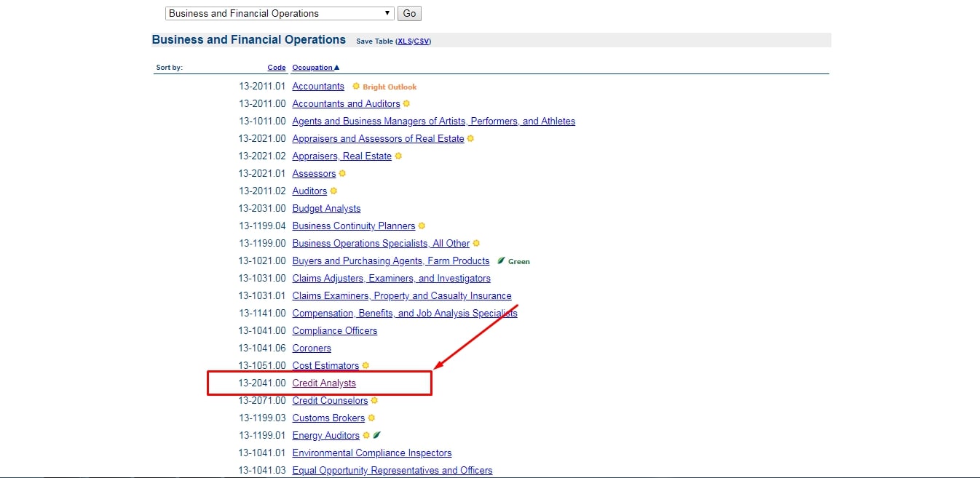Open the Budget Analysts link
The height and width of the screenshot is (478, 980).
(x=326, y=209)
